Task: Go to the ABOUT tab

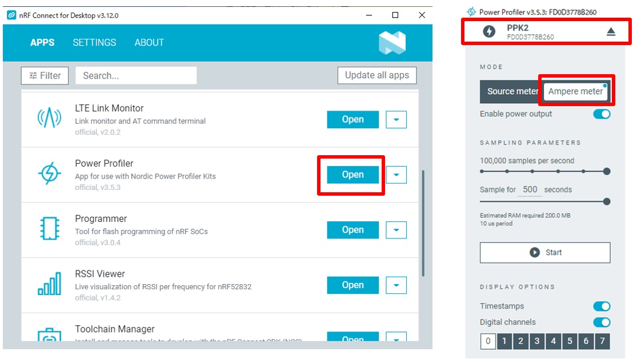Action: (x=149, y=43)
